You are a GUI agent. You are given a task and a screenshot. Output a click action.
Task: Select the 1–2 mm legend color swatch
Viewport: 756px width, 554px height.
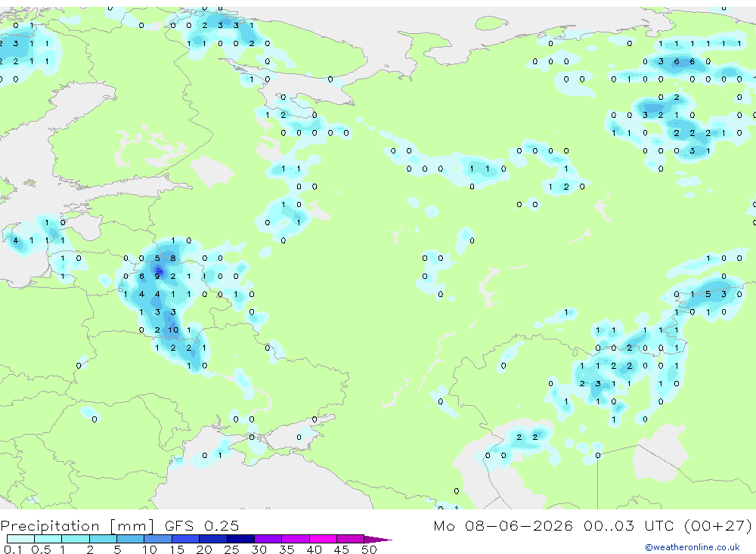[x=76, y=539]
